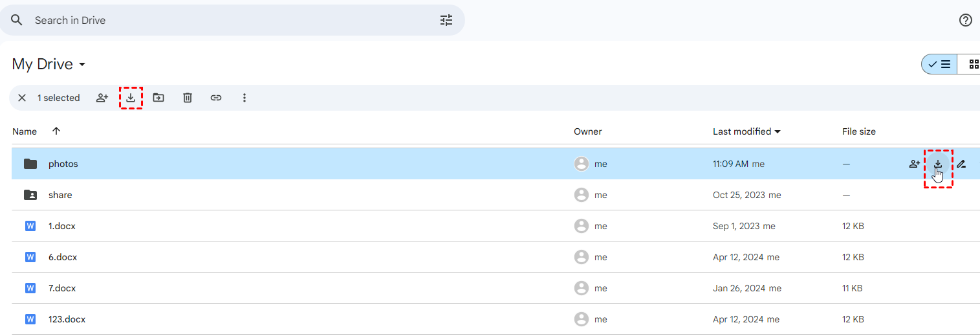Copy link for the selected item
This screenshot has height=336, width=980.
point(216,98)
